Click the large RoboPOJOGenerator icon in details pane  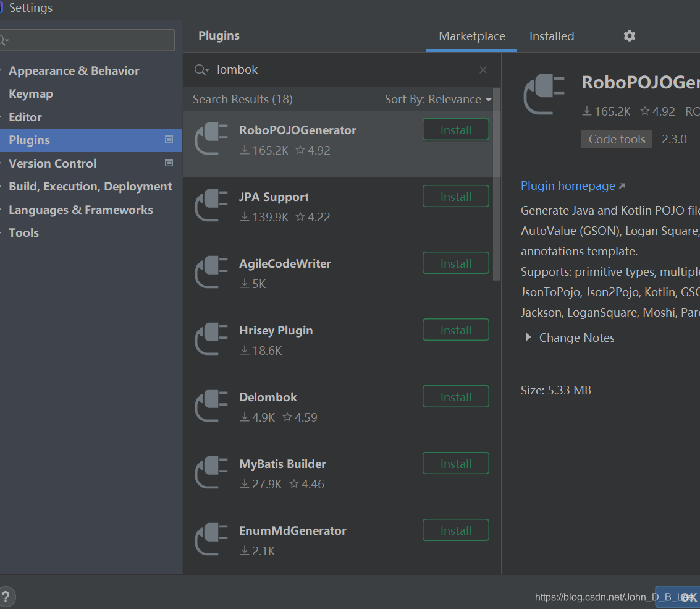pyautogui.click(x=544, y=94)
